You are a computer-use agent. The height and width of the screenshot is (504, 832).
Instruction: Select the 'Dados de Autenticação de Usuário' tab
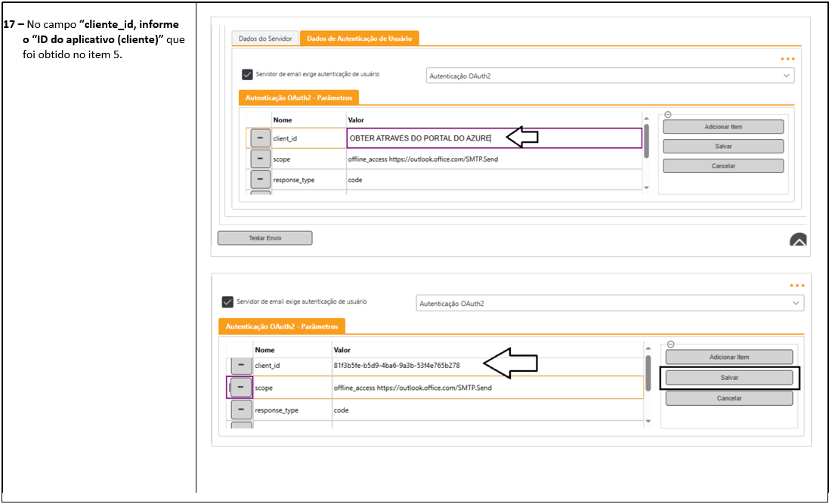359,39
